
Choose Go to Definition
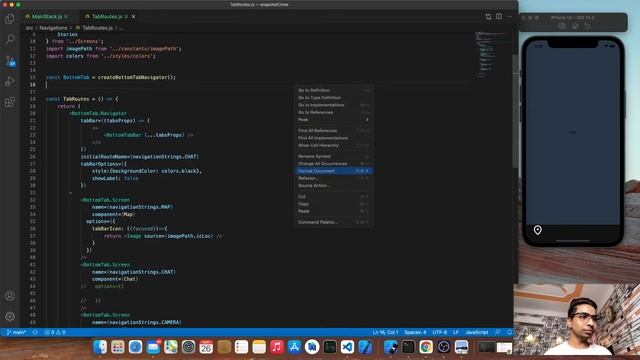tap(333, 90)
